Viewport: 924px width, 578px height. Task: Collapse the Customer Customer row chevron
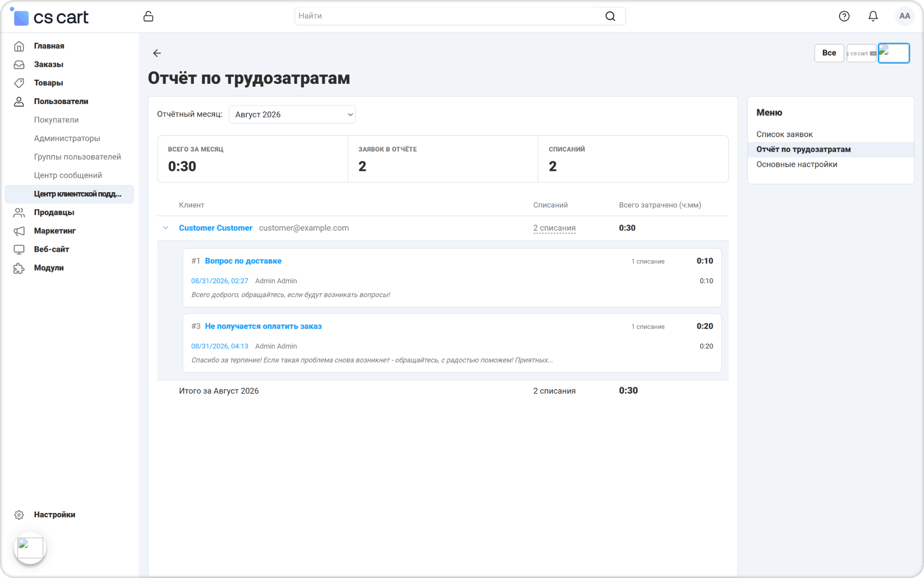166,228
